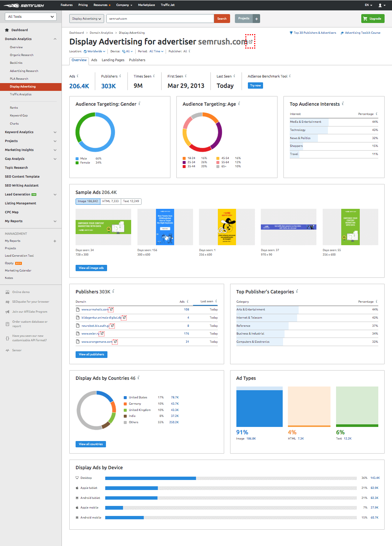
Task: Show info icon for Top Audience Interests
Action: point(343,104)
